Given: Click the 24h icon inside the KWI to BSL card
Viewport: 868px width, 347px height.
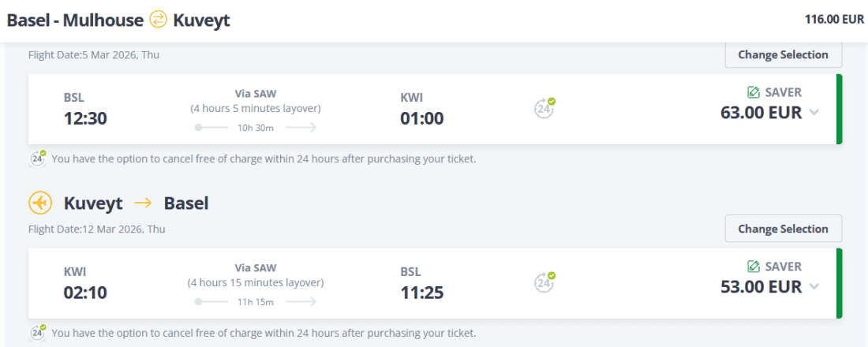Looking at the screenshot, I should [x=544, y=282].
